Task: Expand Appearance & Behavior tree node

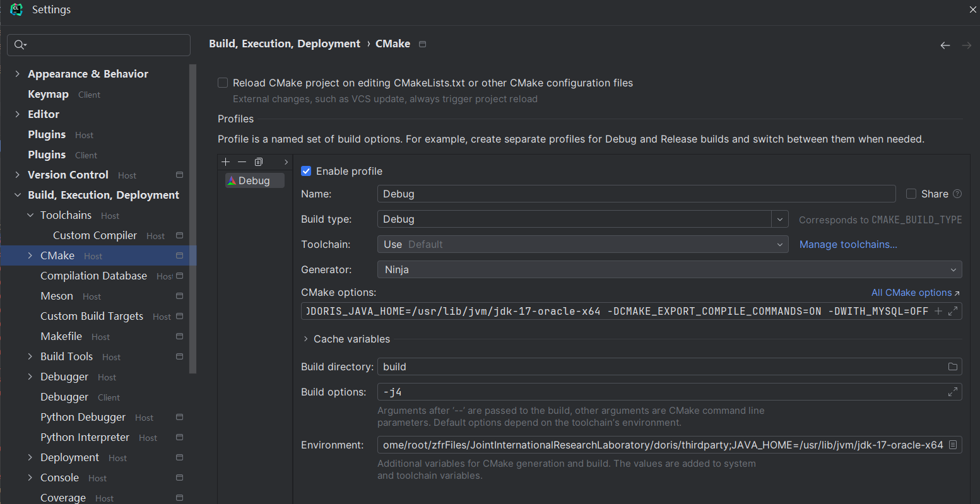Action: [18, 74]
